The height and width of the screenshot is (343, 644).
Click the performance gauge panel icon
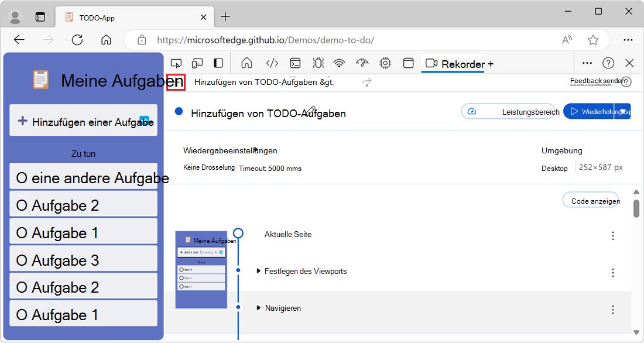[362, 63]
